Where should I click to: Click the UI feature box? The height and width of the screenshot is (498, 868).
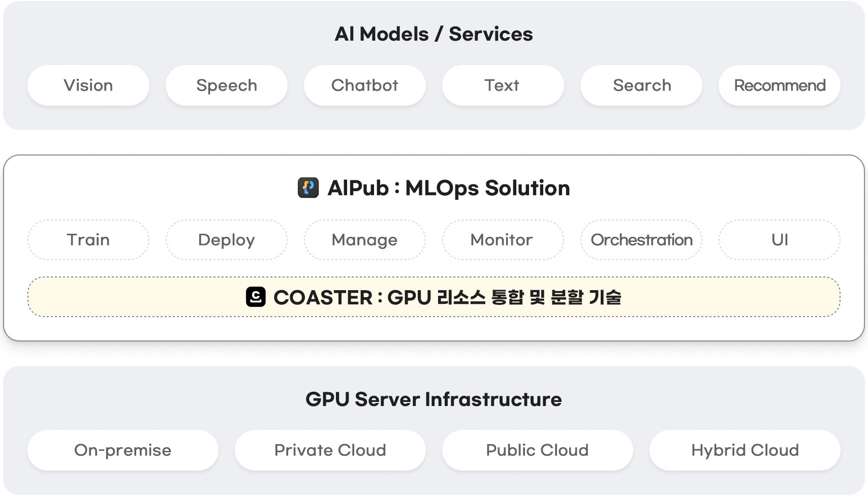pyautogui.click(x=779, y=240)
